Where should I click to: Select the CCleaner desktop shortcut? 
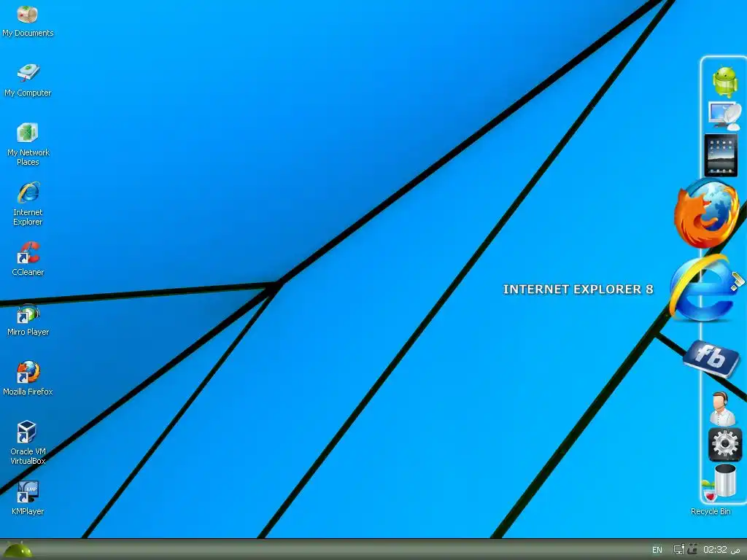point(28,259)
